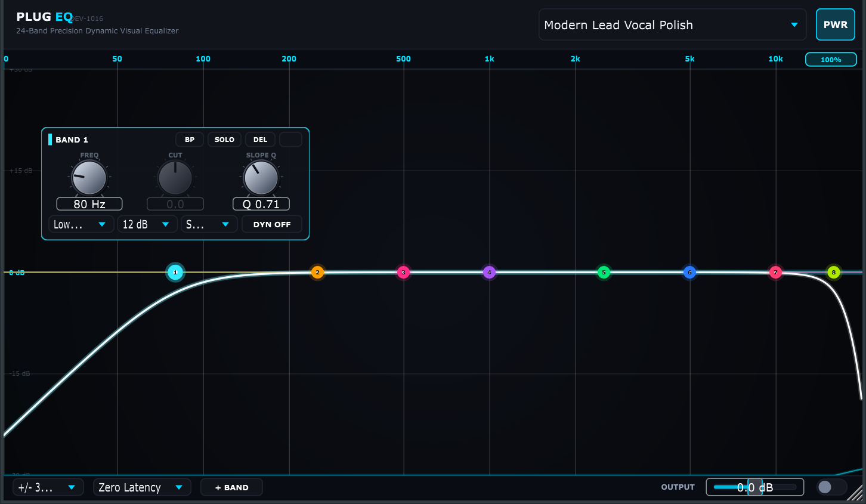Image resolution: width=866 pixels, height=504 pixels.
Task: Click the 100% zoom button
Action: click(831, 60)
